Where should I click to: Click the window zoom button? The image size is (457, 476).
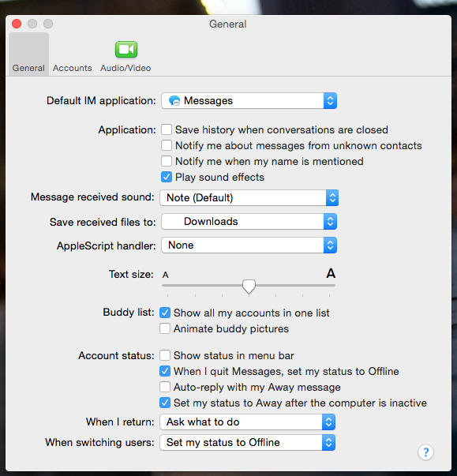coord(48,24)
